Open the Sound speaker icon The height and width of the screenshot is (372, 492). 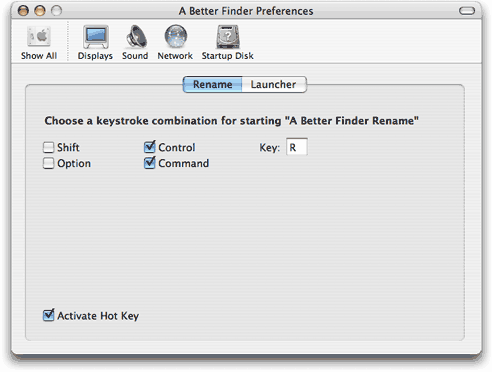pos(136,36)
